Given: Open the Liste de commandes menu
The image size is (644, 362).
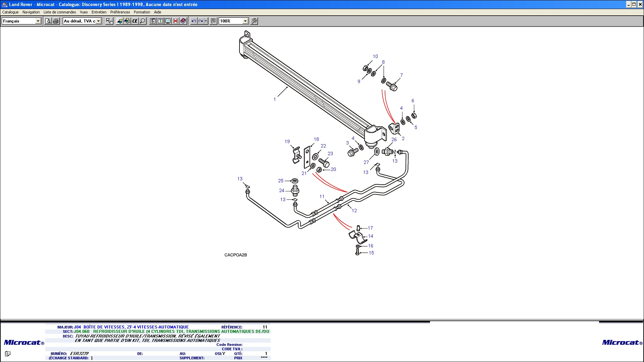Looking at the screenshot, I should pos(60,12).
